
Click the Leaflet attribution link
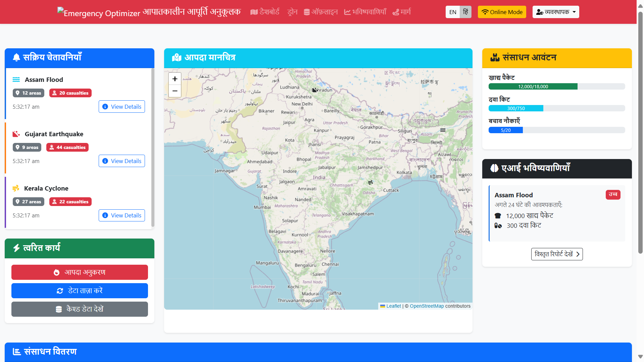pyautogui.click(x=393, y=306)
